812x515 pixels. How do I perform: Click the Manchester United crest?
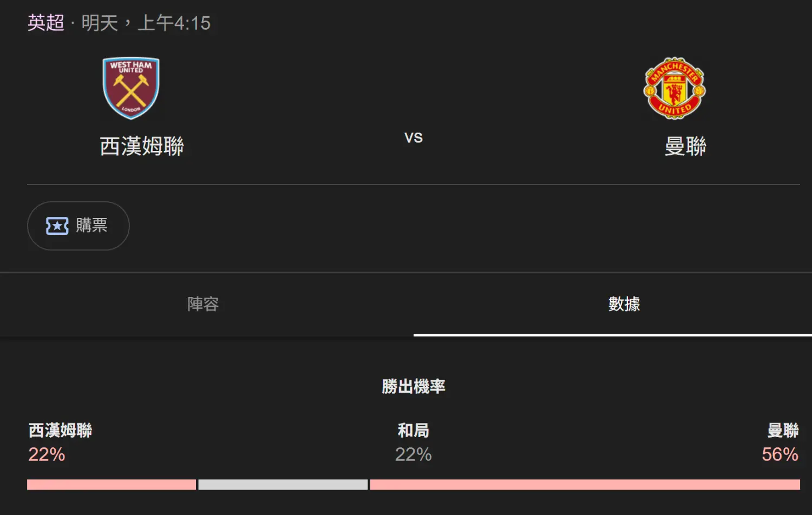[x=674, y=88]
